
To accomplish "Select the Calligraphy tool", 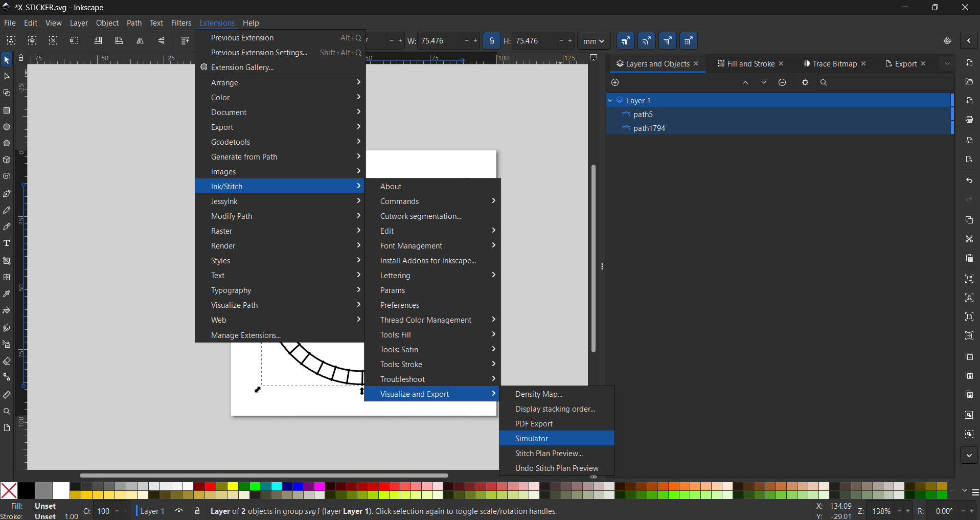I will (x=7, y=227).
